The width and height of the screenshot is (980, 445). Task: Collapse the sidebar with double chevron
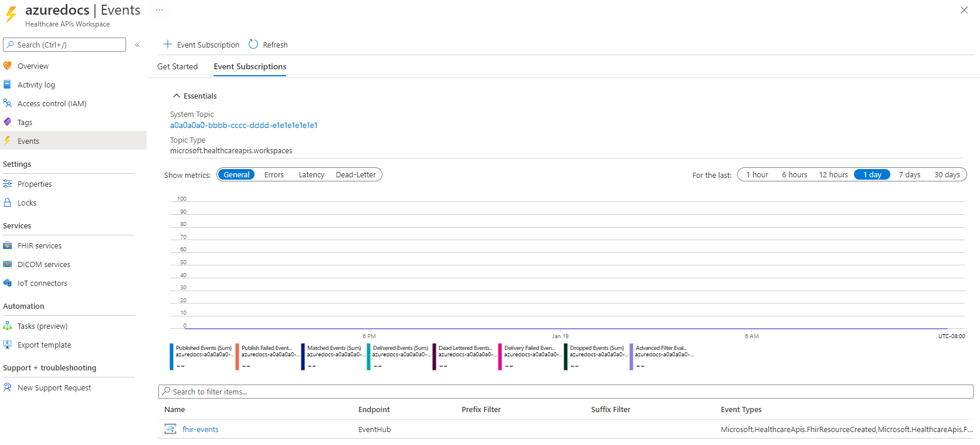click(137, 45)
